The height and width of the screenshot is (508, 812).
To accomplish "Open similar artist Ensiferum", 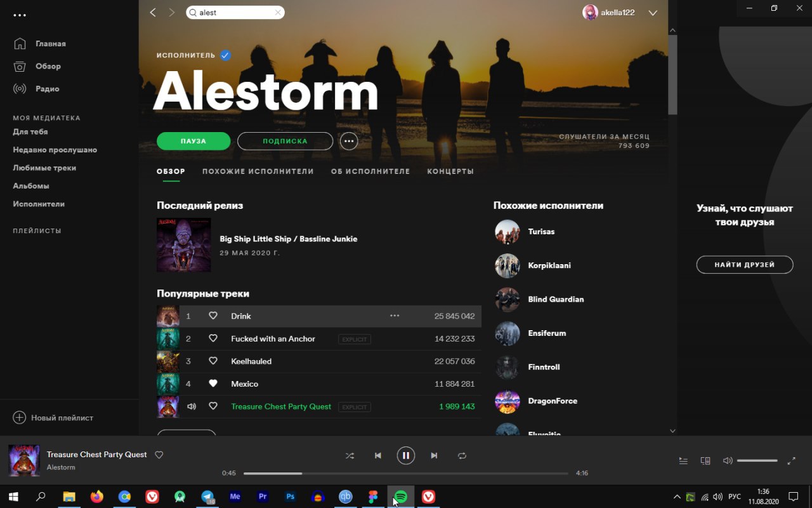I will pyautogui.click(x=547, y=333).
